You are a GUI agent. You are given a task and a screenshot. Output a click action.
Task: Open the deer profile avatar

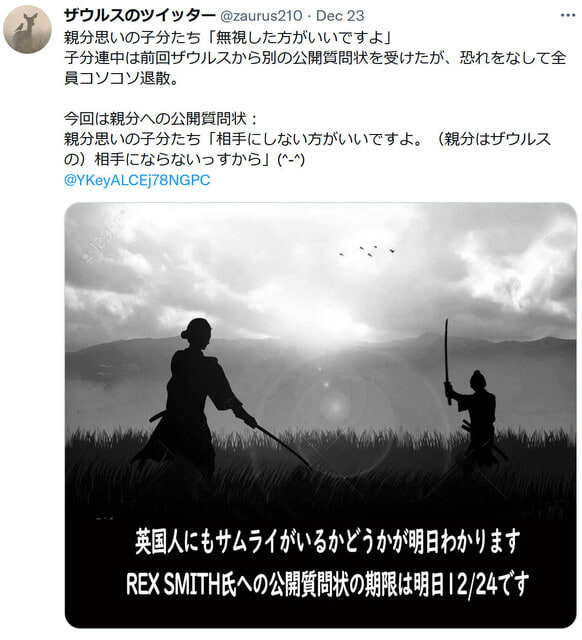[27, 29]
